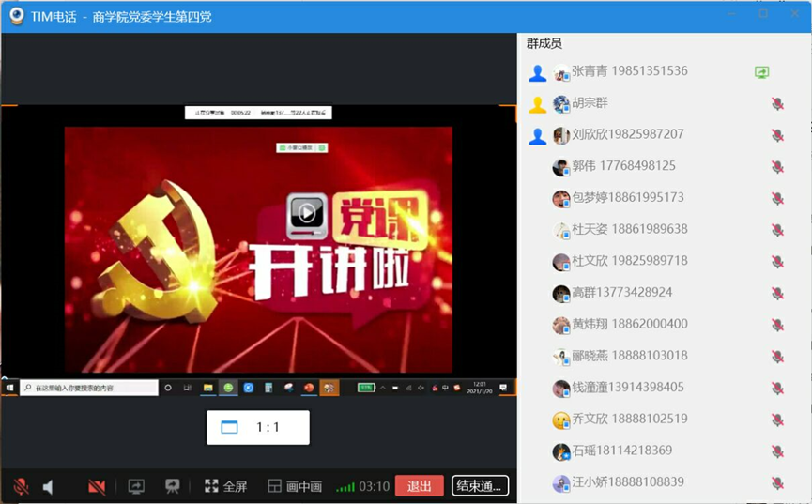Viewport: 812px width, 504px height.
Task: Select member name 乔文欣 18888102519
Action: pos(630,419)
